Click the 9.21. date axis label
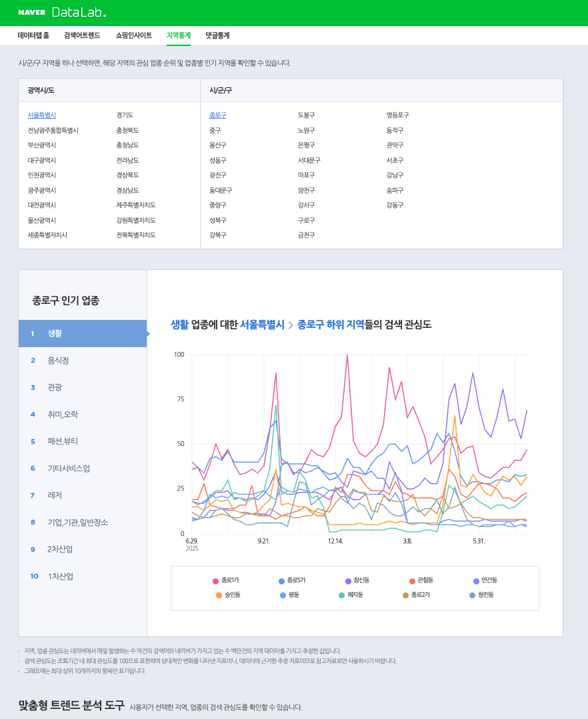This screenshot has width=588, height=719. point(264,541)
